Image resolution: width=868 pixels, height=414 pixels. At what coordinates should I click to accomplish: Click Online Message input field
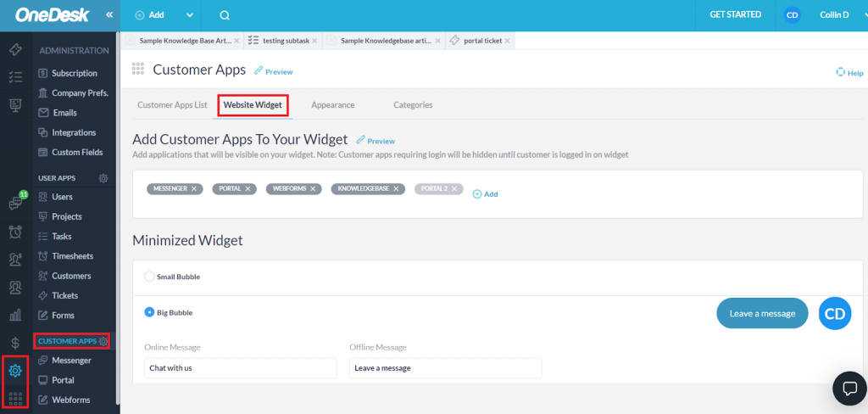pyautogui.click(x=240, y=368)
